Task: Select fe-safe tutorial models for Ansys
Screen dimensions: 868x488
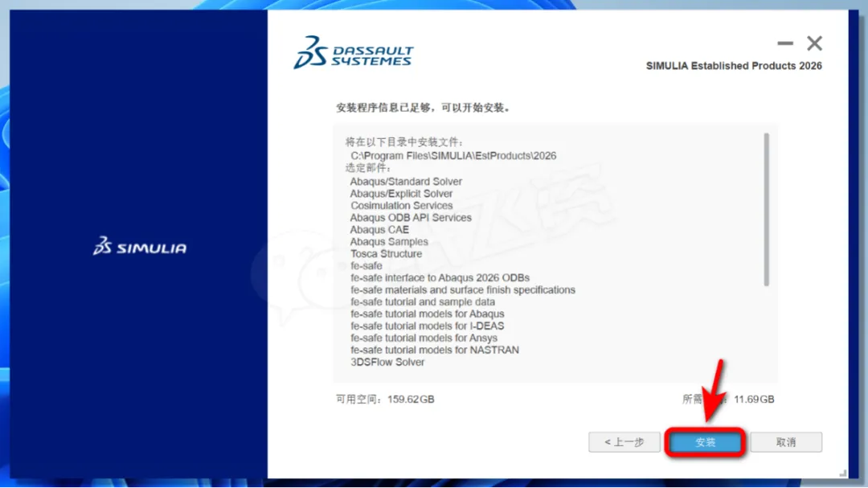Action: [424, 338]
